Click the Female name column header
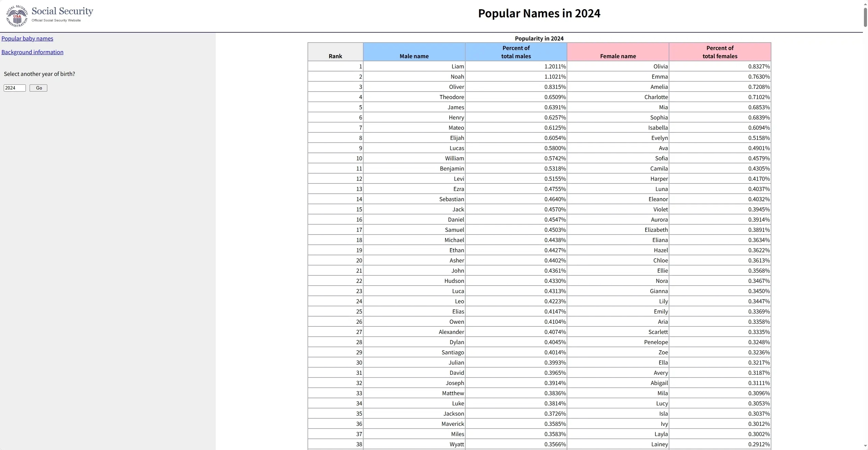The width and height of the screenshot is (868, 450). point(618,56)
